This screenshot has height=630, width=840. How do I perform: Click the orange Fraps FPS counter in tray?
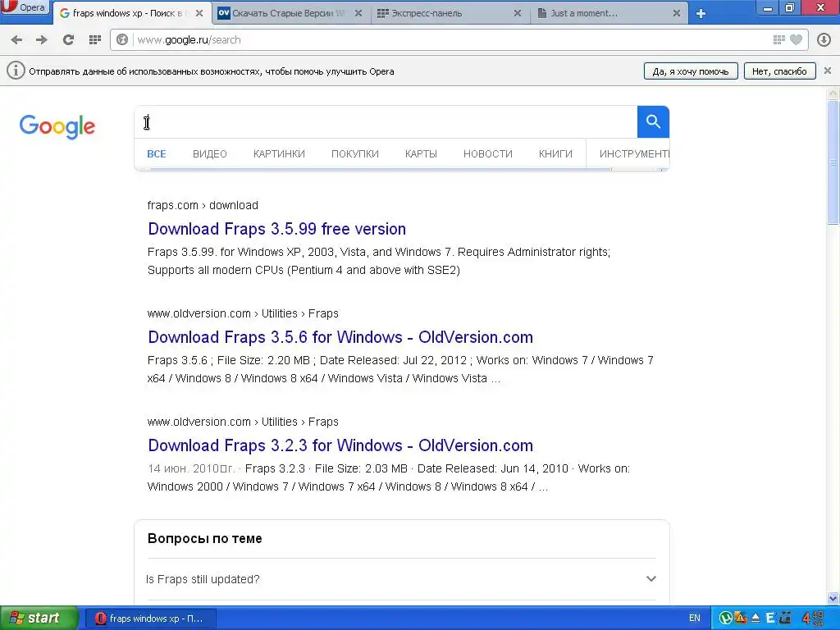point(813,619)
